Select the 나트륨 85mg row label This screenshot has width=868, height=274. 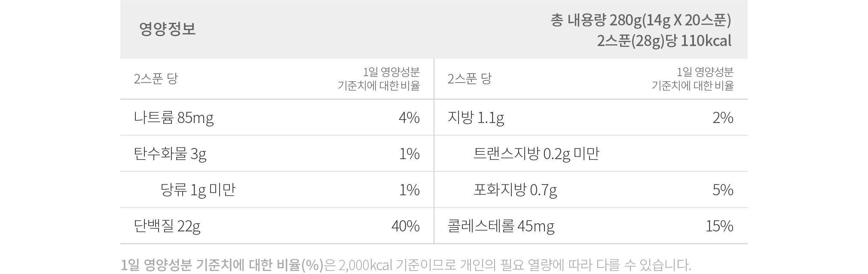[174, 117]
